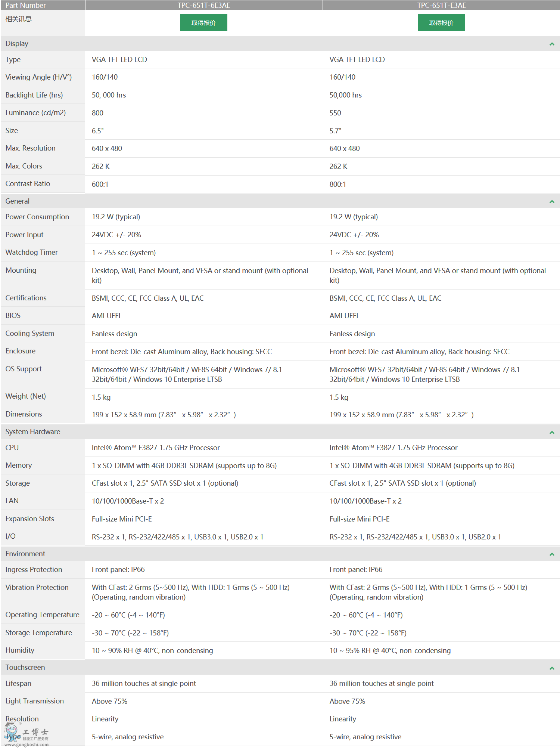Collapse the Display section chevron

(551, 44)
